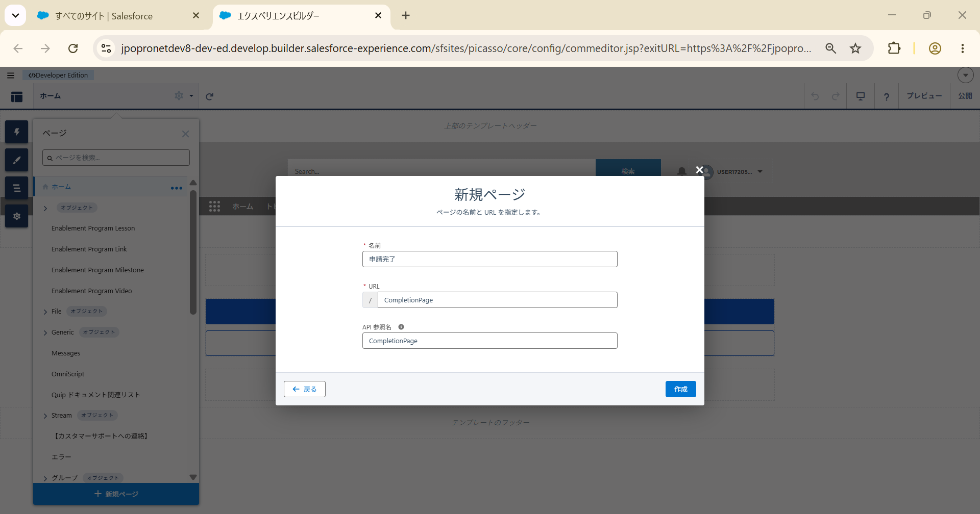Open the help question mark icon
980x514 pixels.
click(887, 96)
